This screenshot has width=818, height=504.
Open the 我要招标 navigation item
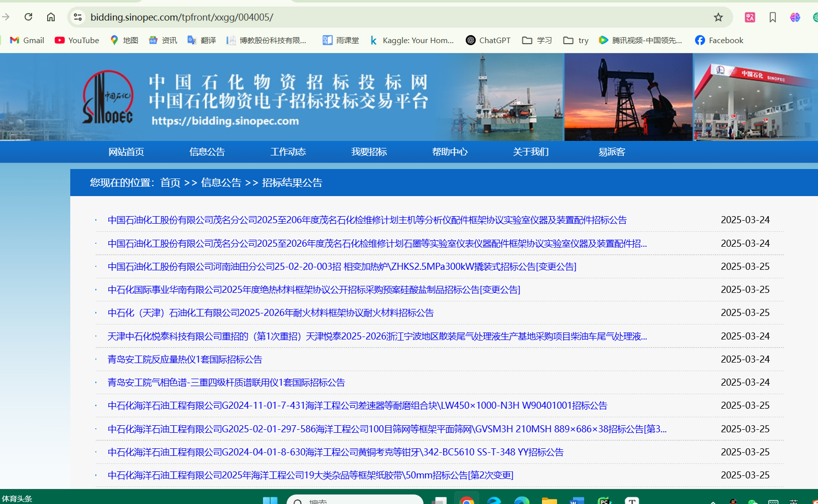(x=369, y=152)
